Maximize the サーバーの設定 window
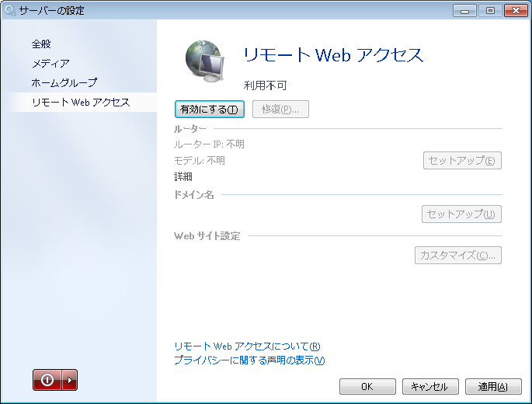Image resolution: width=532 pixels, height=404 pixels. point(490,11)
